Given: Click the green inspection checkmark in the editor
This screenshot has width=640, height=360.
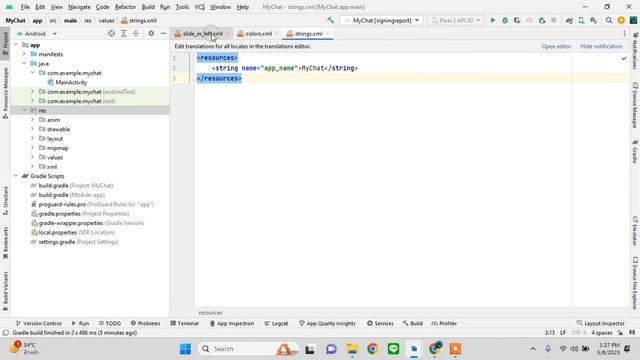Looking at the screenshot, I should click(x=624, y=58).
